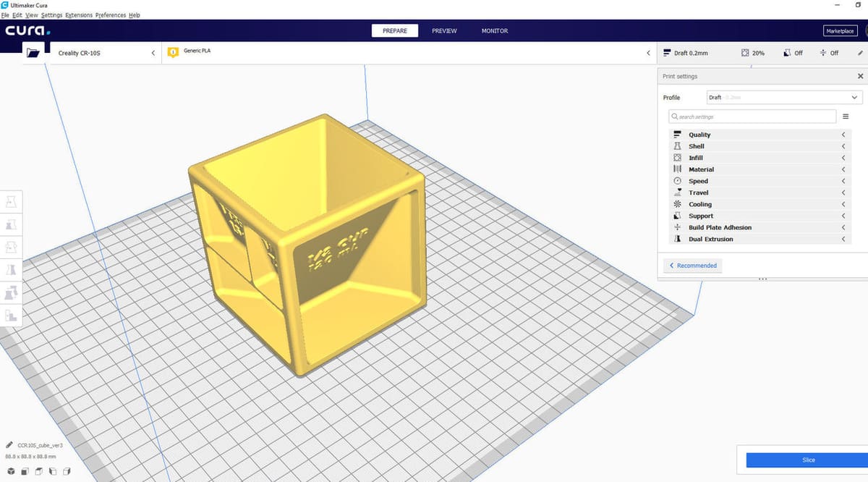Image resolution: width=868 pixels, height=482 pixels.
Task: Close the Print settings panel
Action: pyautogui.click(x=859, y=76)
